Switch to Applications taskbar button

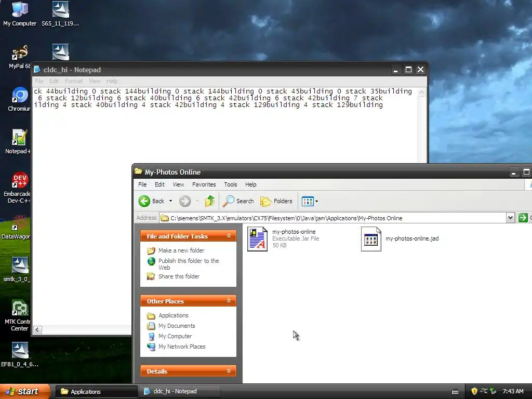coord(96,392)
